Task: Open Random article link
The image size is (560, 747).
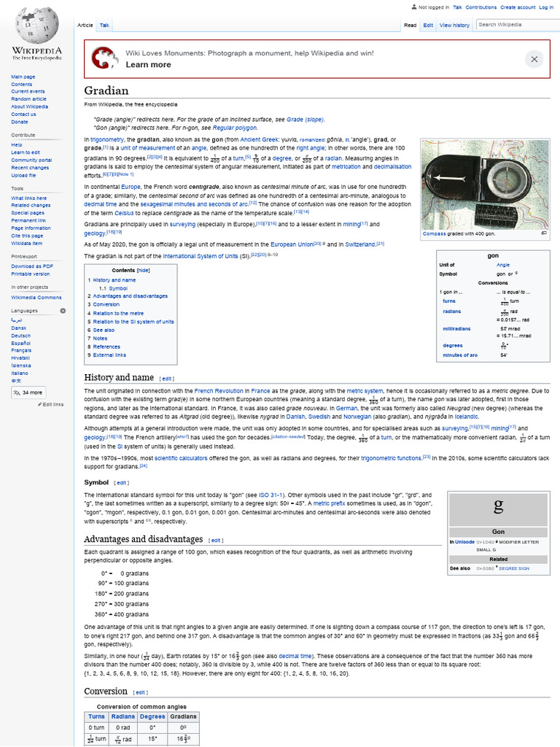Action: [28, 99]
